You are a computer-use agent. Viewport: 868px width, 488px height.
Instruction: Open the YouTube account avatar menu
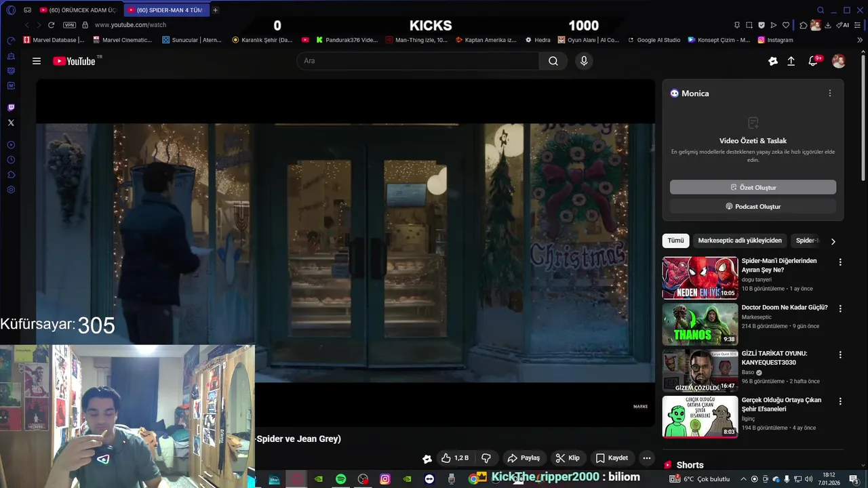click(839, 61)
